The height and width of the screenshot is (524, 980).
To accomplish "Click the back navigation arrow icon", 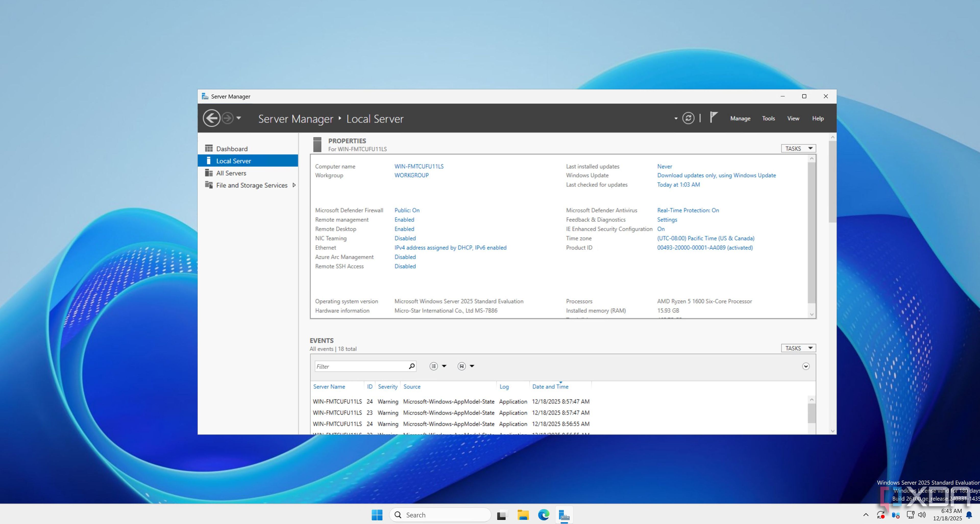I will click(x=211, y=118).
